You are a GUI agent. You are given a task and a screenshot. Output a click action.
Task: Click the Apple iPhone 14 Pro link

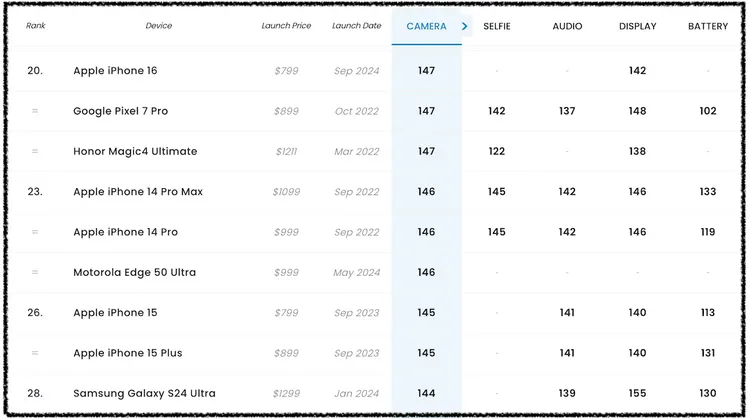pos(125,232)
